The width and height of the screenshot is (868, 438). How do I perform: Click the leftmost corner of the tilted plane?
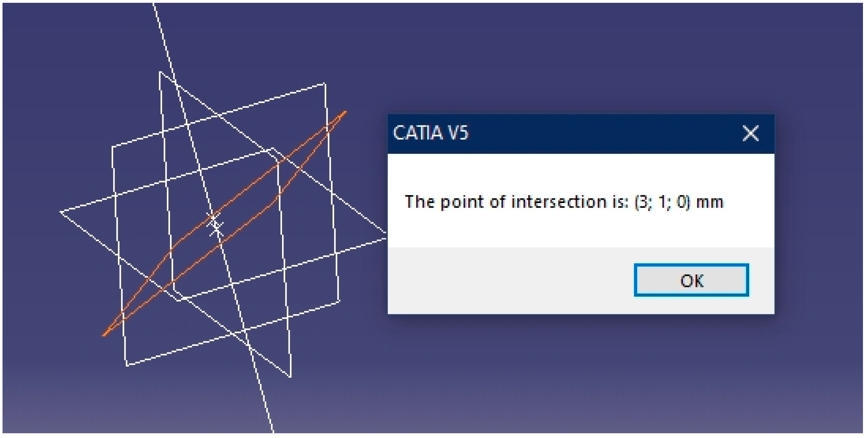coord(61,212)
